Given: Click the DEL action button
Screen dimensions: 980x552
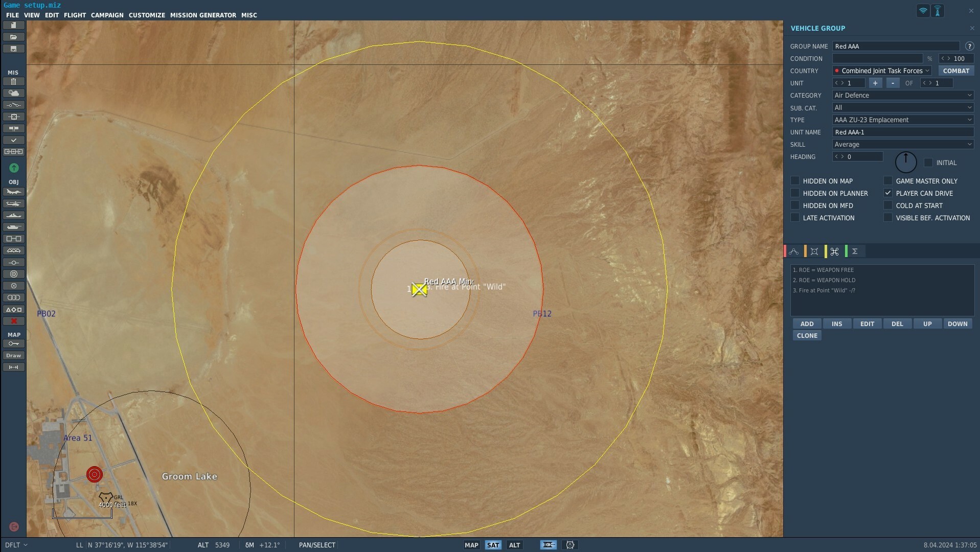Looking at the screenshot, I should click(897, 324).
